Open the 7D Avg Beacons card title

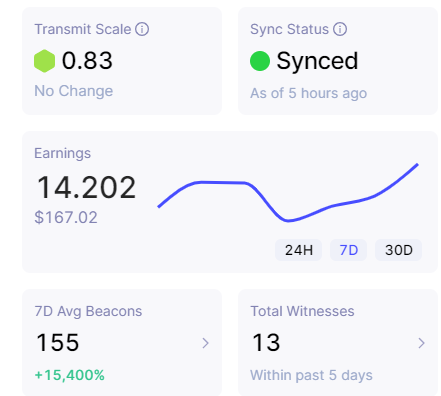pos(88,311)
